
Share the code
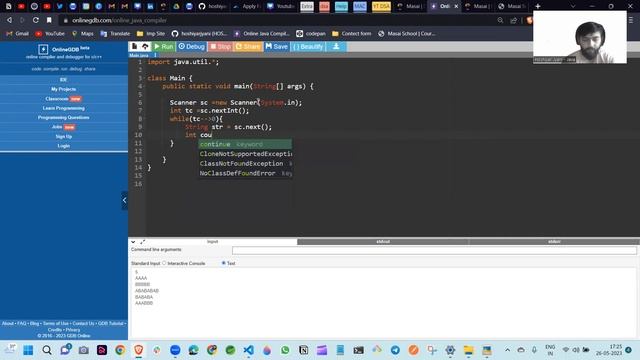tap(248, 47)
